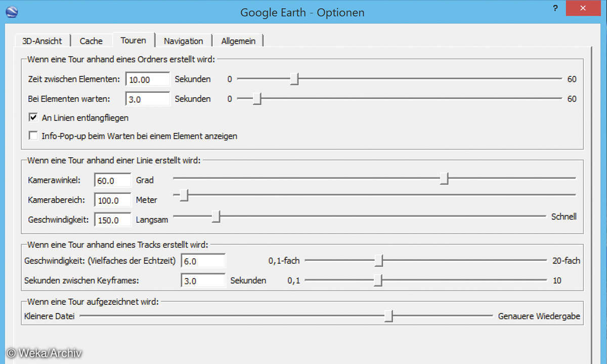Click the Kleinere Datei recording quality slider handle
607x364 pixels.
coord(388,316)
